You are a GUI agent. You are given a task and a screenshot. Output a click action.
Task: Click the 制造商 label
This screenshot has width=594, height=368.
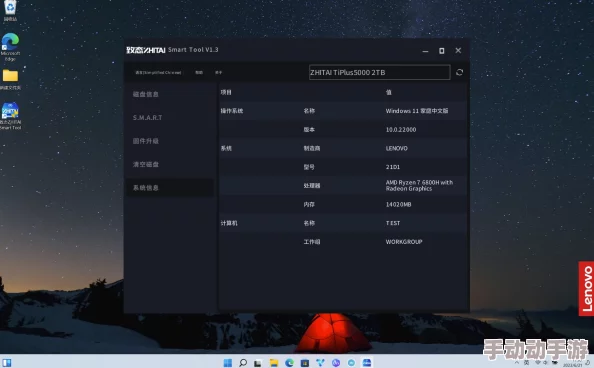312,148
